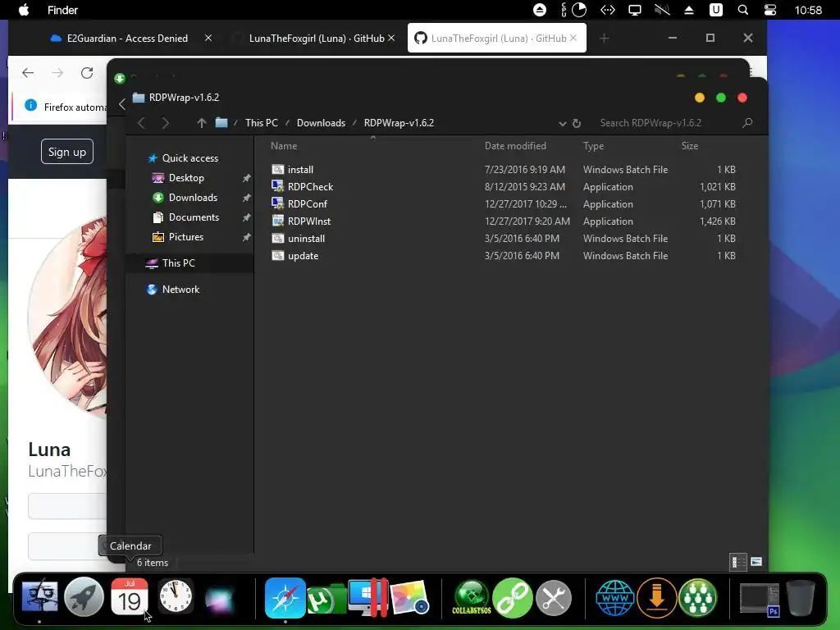The width and height of the screenshot is (840, 630).
Task: Click the clock time 10:58
Action: [x=808, y=10]
